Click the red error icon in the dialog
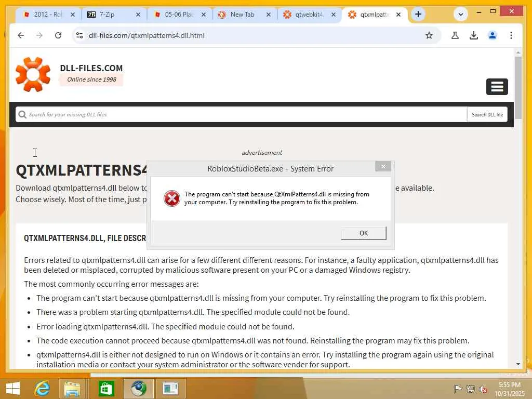Image resolution: width=532 pixels, height=399 pixels. click(171, 198)
